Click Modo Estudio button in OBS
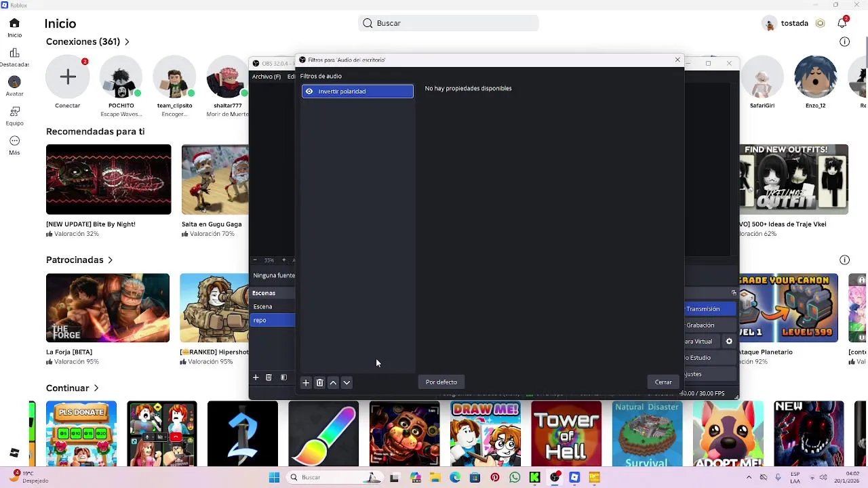868x488 pixels. tap(709, 358)
